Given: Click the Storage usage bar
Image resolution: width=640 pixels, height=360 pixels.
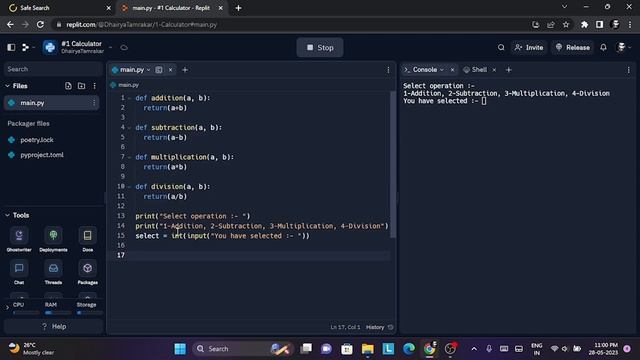Looking at the screenshot, I should pyautogui.click(x=89, y=313).
